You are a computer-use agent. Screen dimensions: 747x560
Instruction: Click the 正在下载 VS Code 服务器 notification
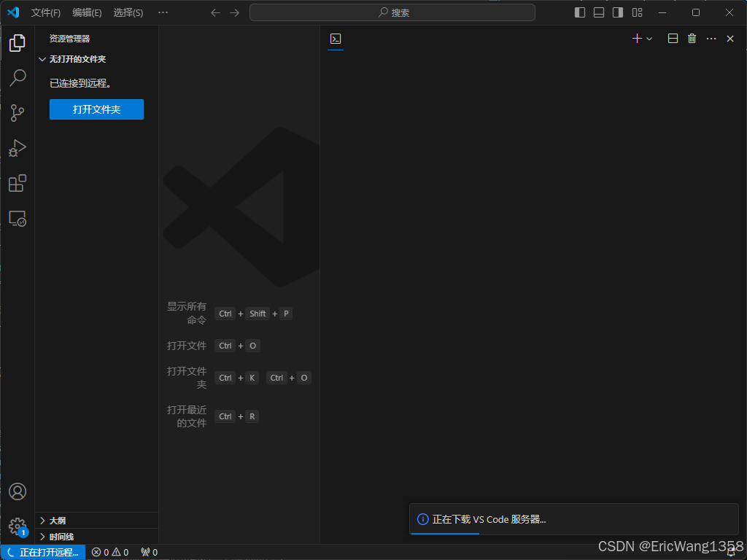574,519
